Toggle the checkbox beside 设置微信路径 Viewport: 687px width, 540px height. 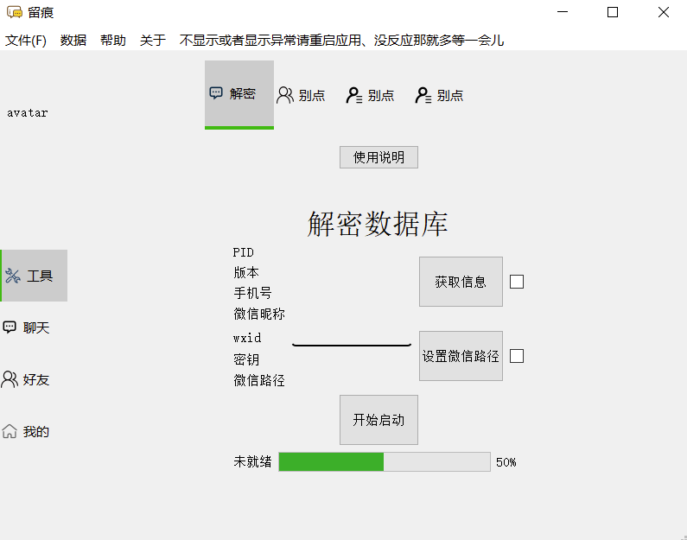tap(517, 356)
